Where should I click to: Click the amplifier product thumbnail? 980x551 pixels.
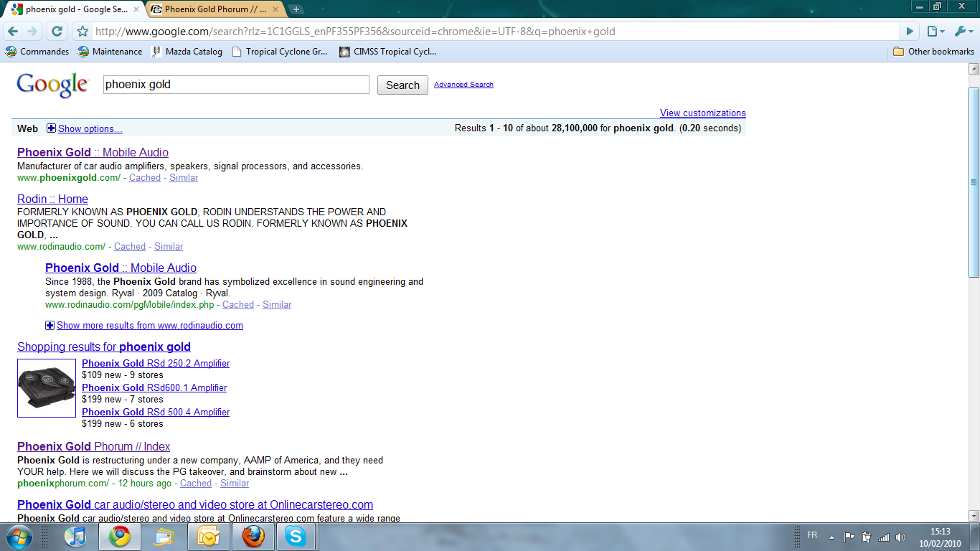tap(47, 388)
